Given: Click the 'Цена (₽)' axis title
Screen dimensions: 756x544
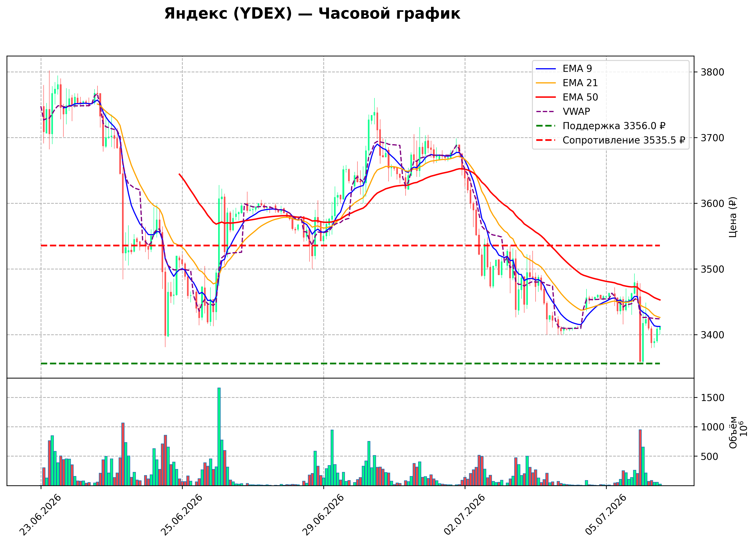Looking at the screenshot, I should (x=733, y=217).
